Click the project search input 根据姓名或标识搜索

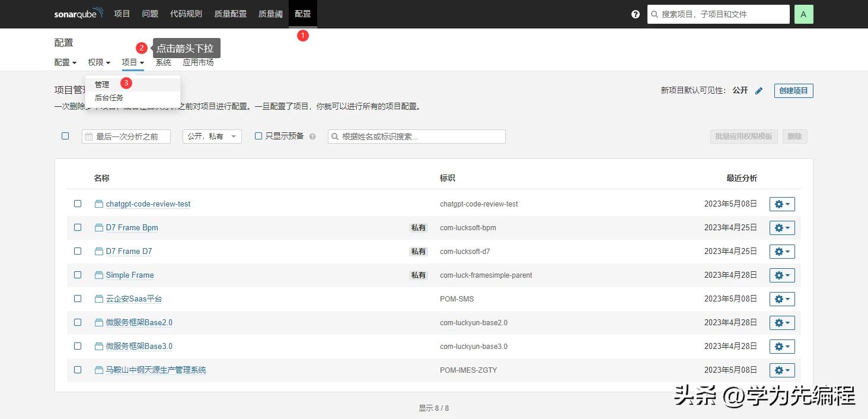(x=415, y=136)
